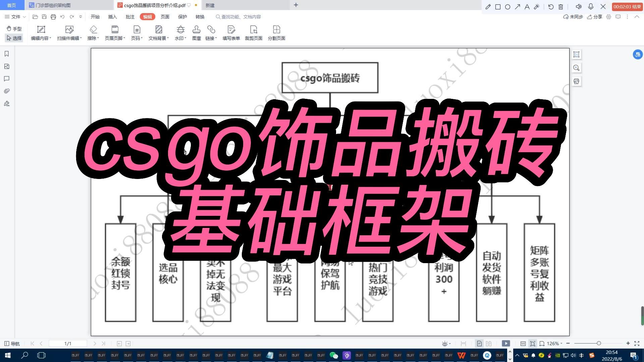This screenshot has height=362, width=644.
Task: Toggle two-page view in the status bar
Action: 489,343
